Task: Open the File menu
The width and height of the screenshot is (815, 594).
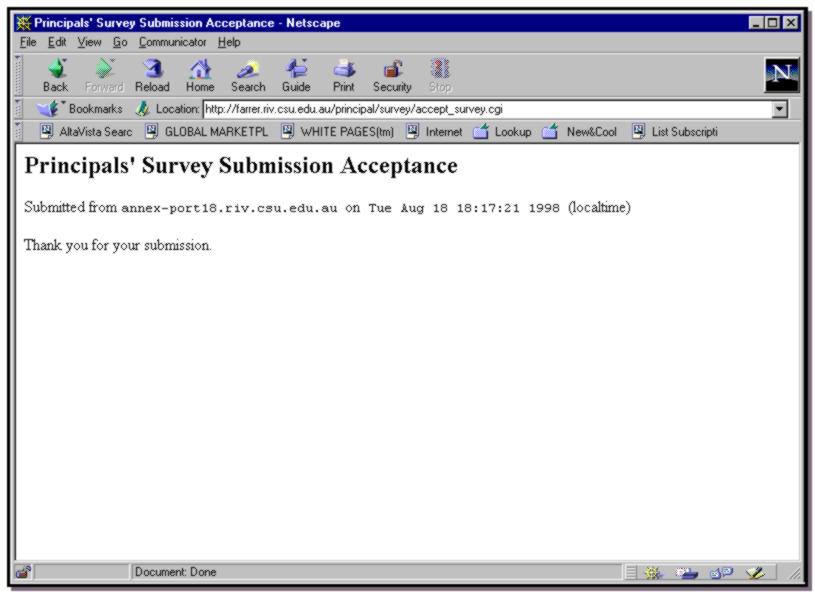Action: click(x=28, y=42)
